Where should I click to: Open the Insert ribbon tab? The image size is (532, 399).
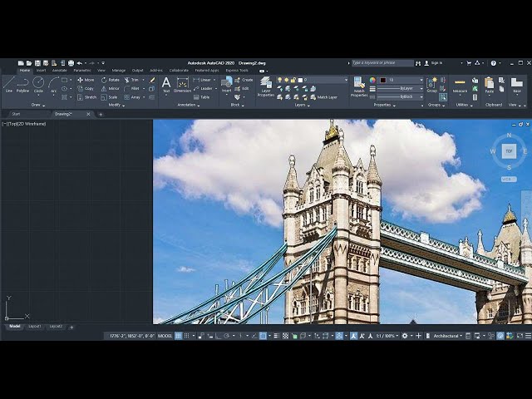[41, 71]
